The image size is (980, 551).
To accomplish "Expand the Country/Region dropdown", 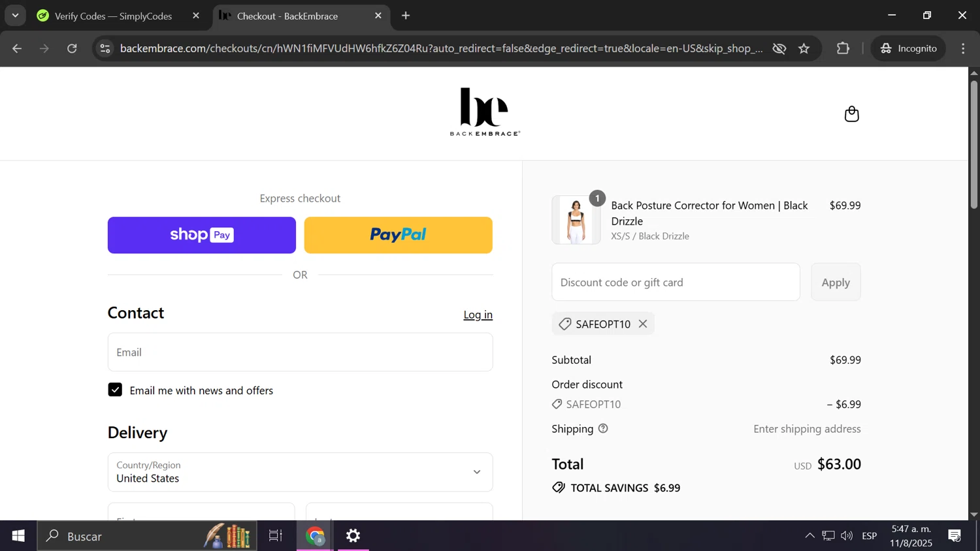I will (301, 472).
